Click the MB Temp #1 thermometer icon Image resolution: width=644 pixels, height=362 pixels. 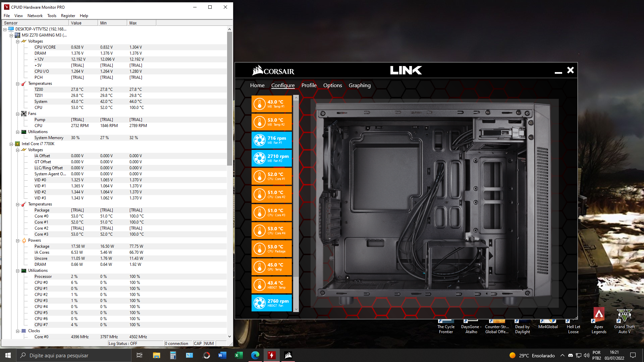click(x=259, y=104)
